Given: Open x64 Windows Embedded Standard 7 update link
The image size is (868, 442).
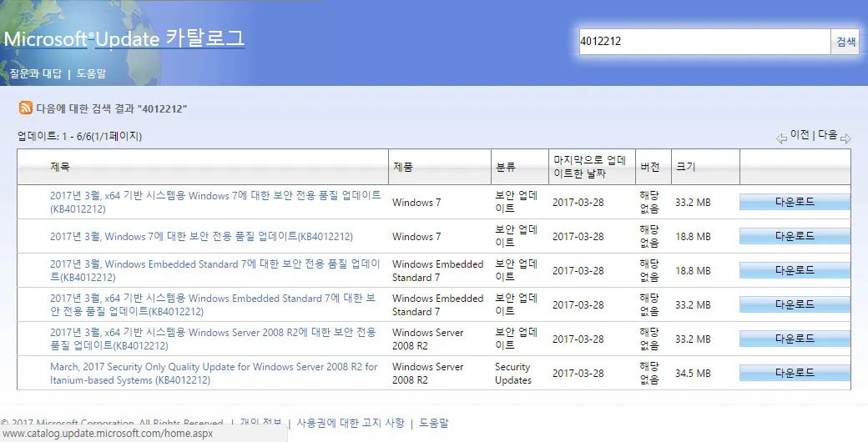Looking at the screenshot, I should coord(213,304).
